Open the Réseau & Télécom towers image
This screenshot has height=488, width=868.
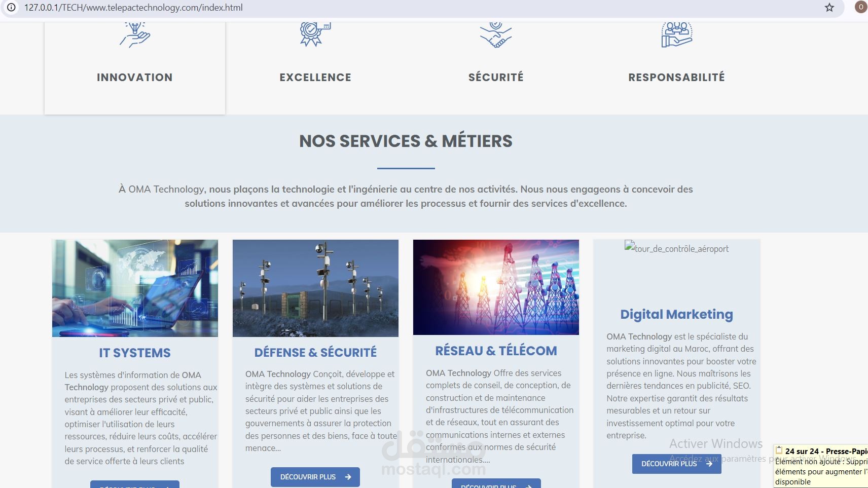(496, 287)
